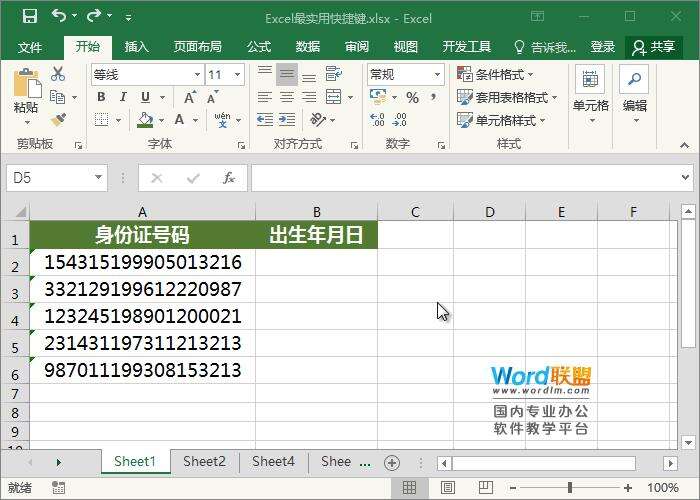Open the 公式 ribbon tab

point(258,47)
